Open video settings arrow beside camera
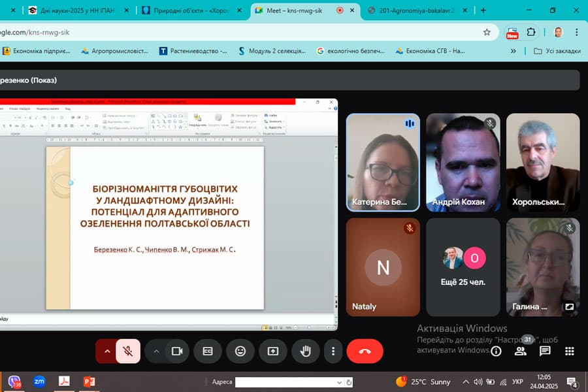The height and width of the screenshot is (392, 588). 156,351
